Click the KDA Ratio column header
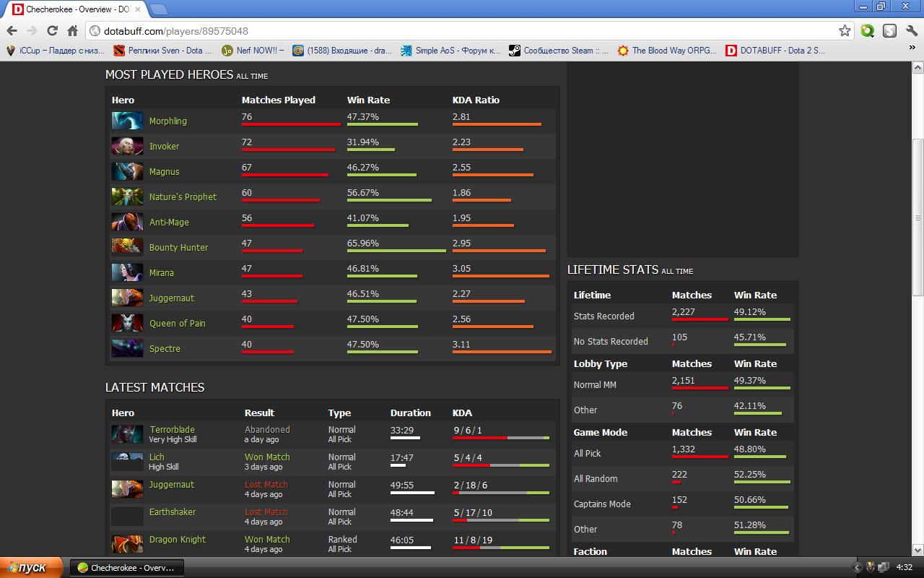This screenshot has width=924, height=578. 476,100
